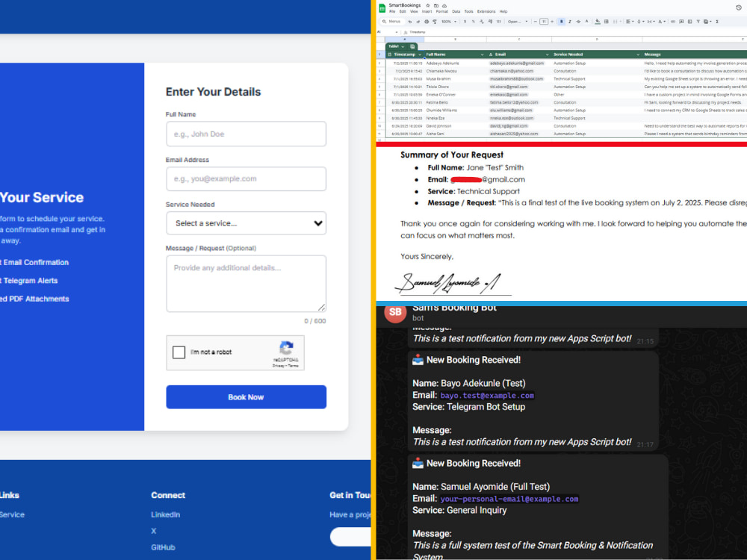Open the text wrapping dropdown
747x560 pixels.
tap(651, 22)
